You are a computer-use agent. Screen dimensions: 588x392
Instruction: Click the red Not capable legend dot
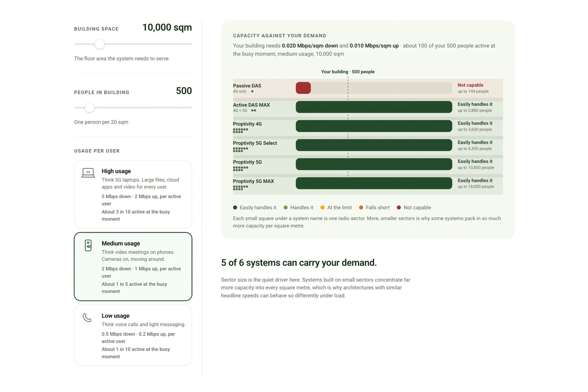[399, 207]
